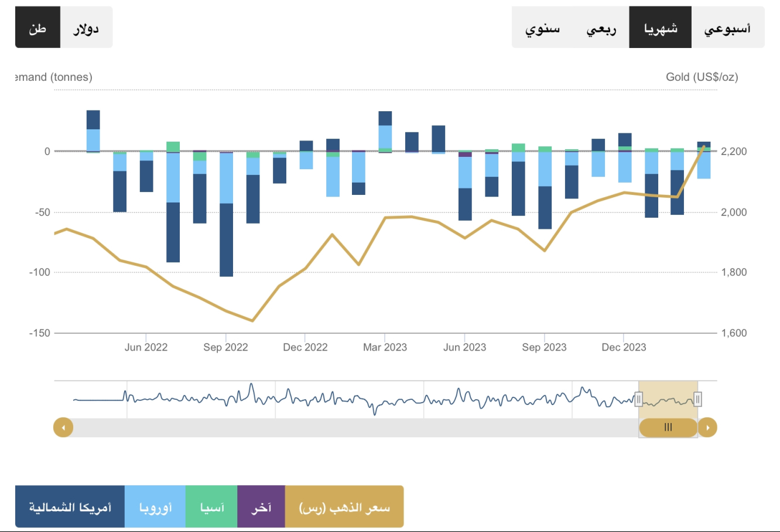Click the Mar 2023 positive bar
780x532 pixels.
(x=385, y=132)
